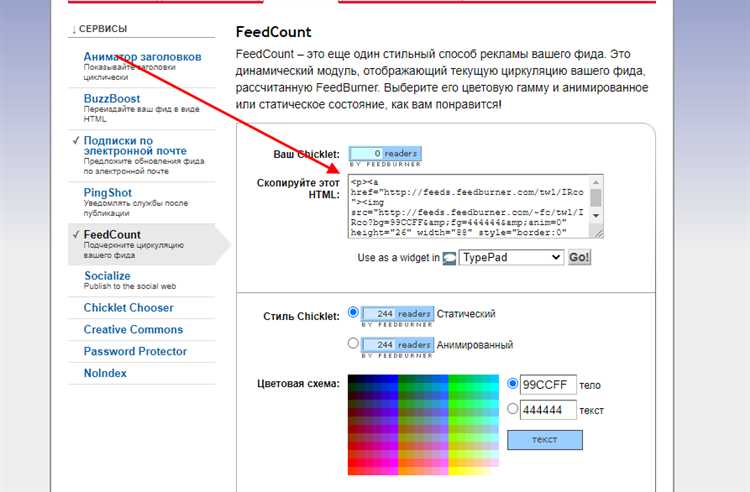Click the СЕРВИСЫ sidebar heading
Viewport: 750px width, 492px height.
pyautogui.click(x=103, y=29)
